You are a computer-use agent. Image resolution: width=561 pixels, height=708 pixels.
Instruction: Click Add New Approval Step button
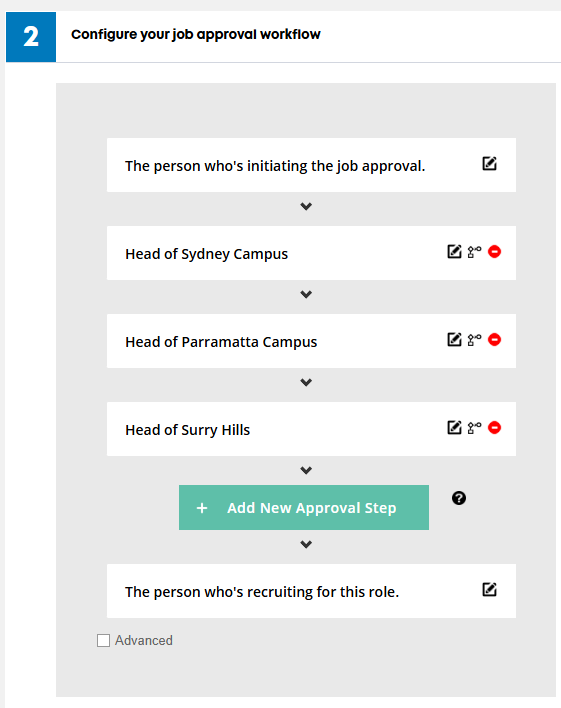coord(304,508)
